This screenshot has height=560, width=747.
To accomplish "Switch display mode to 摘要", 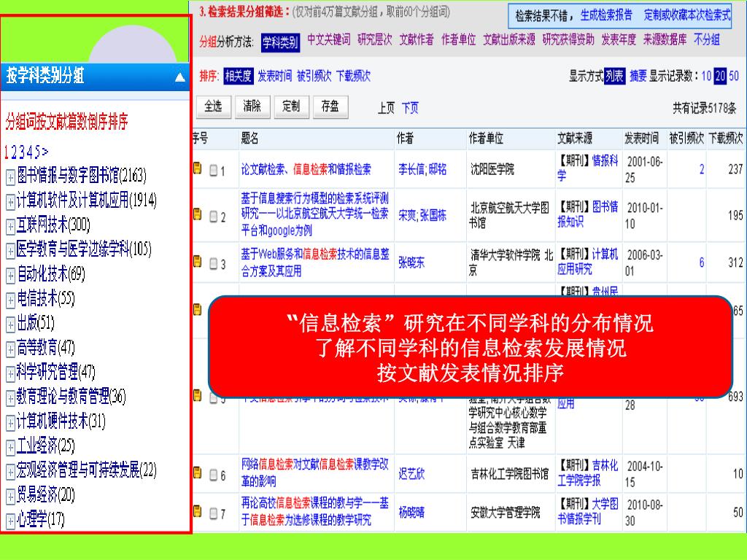I will pyautogui.click(x=638, y=76).
